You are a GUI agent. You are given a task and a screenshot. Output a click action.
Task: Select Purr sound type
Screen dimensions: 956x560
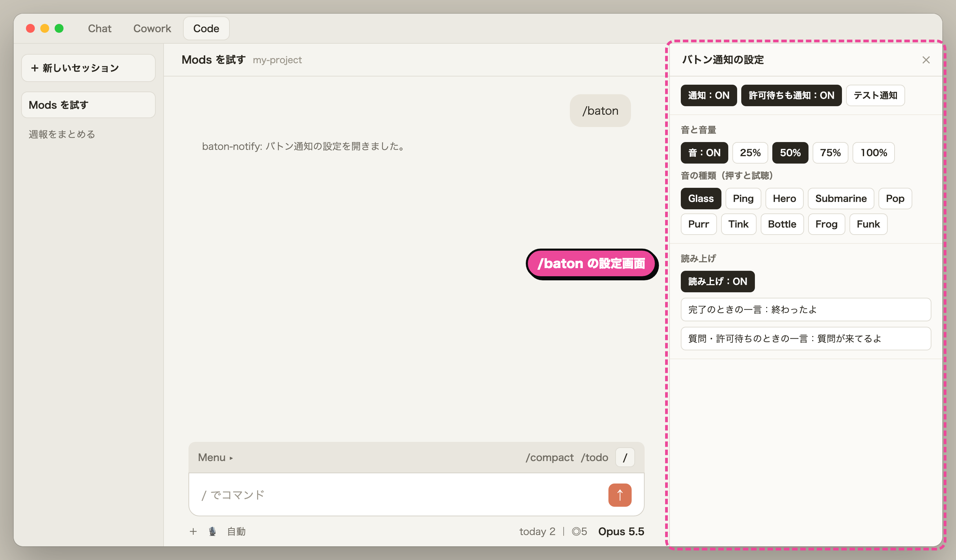point(699,224)
